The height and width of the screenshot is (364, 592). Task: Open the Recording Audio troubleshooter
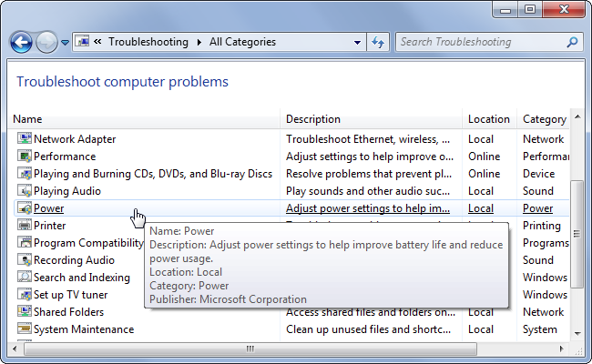tap(74, 260)
